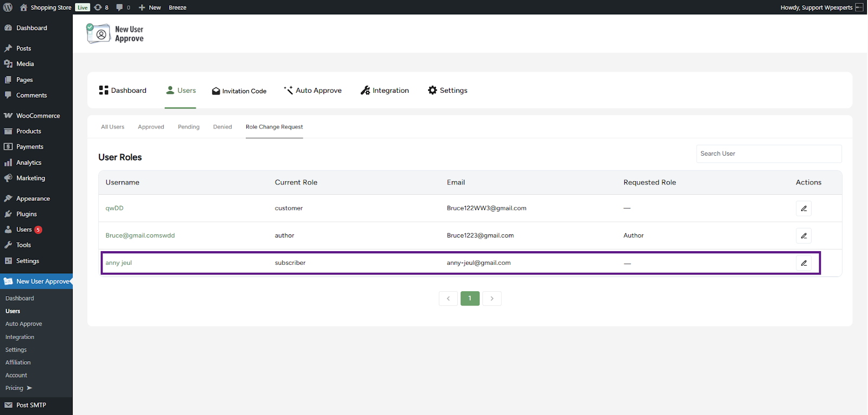Screen dimensions: 868x415
Task: Switch to the Approved users tab
Action: coord(151,127)
